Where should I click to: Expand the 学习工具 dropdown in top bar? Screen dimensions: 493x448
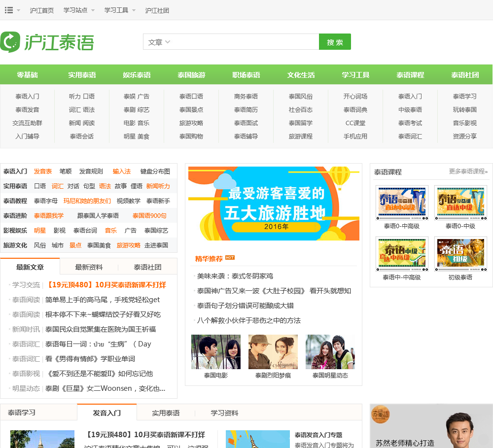[x=119, y=10]
